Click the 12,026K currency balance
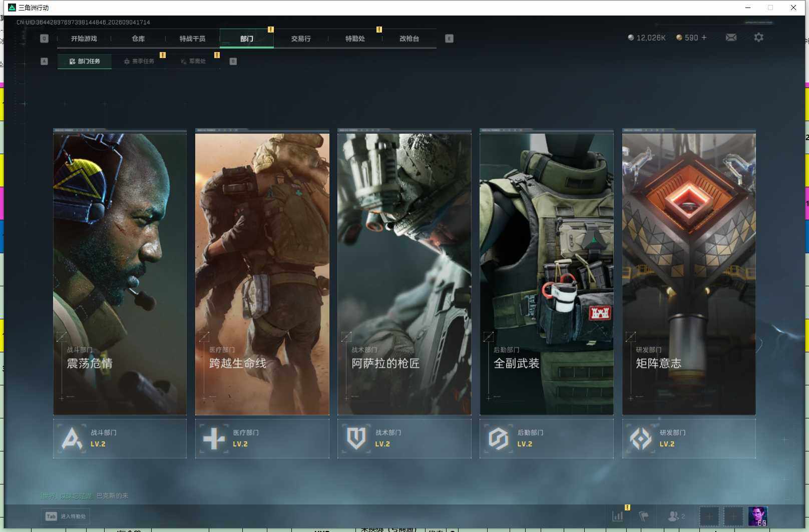 pos(646,38)
